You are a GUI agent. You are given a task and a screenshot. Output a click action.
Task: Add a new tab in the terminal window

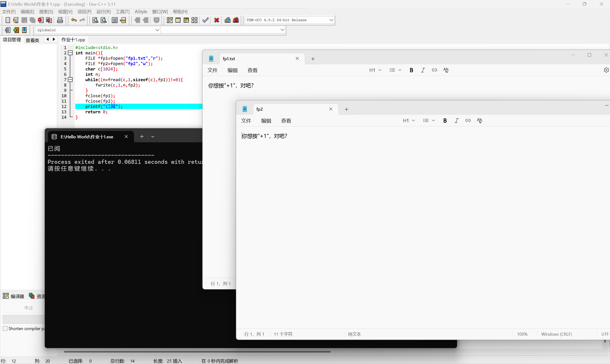[142, 137]
